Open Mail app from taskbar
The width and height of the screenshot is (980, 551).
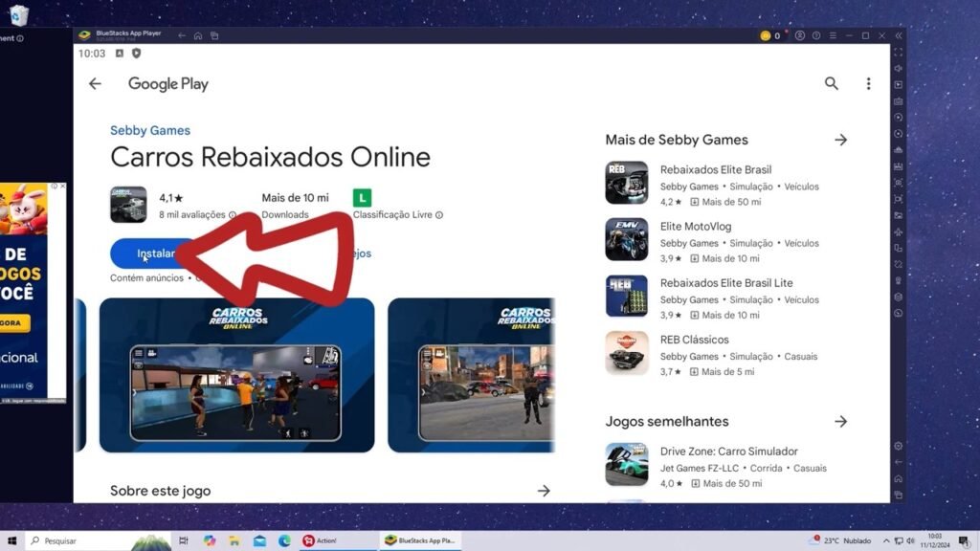click(259, 540)
